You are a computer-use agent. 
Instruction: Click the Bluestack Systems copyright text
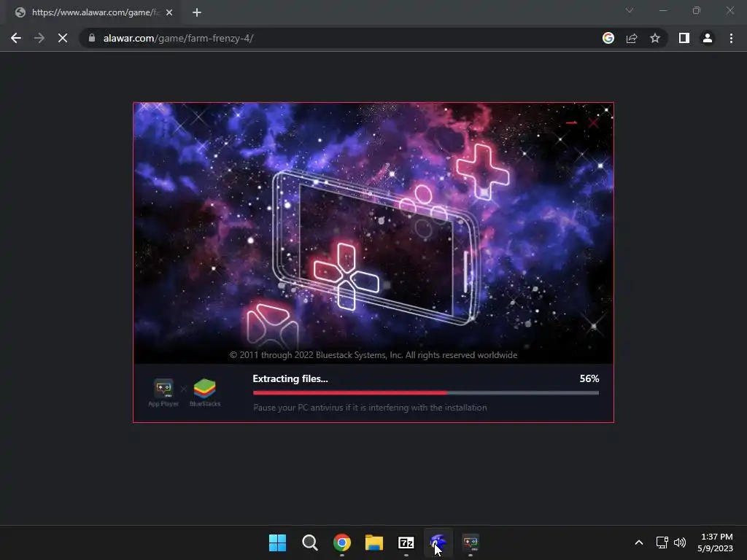373,355
